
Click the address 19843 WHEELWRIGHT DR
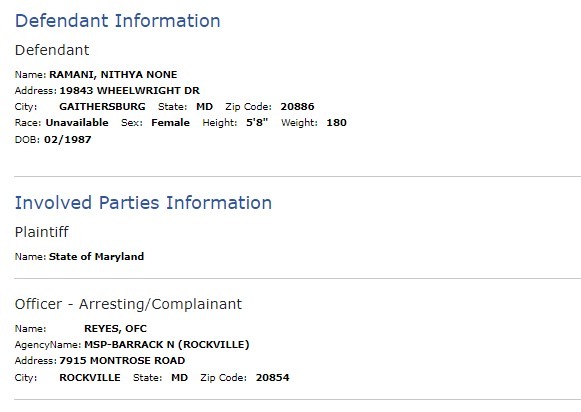point(129,90)
